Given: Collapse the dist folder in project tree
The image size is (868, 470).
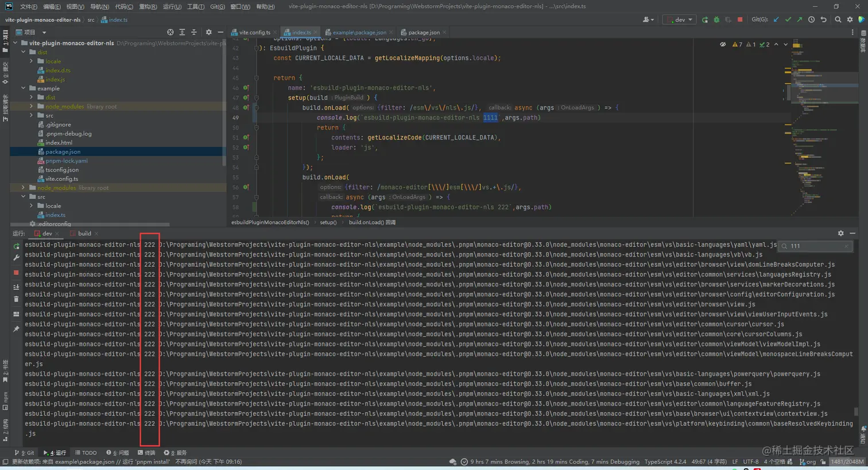Looking at the screenshot, I should pyautogui.click(x=24, y=52).
